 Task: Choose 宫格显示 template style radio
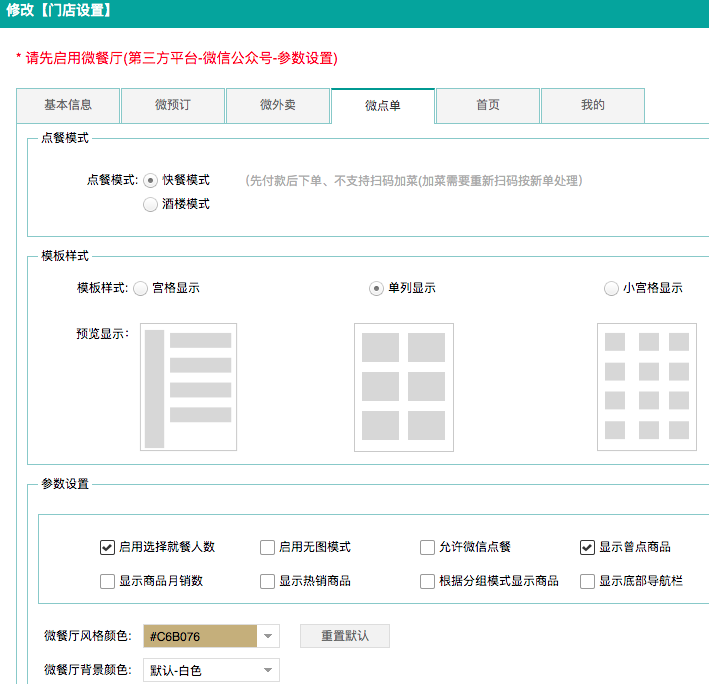140,288
